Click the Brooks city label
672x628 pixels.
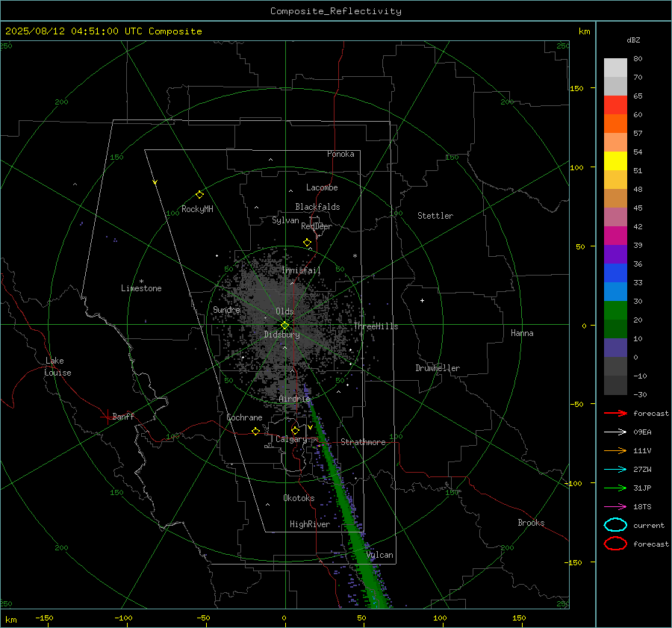531,523
